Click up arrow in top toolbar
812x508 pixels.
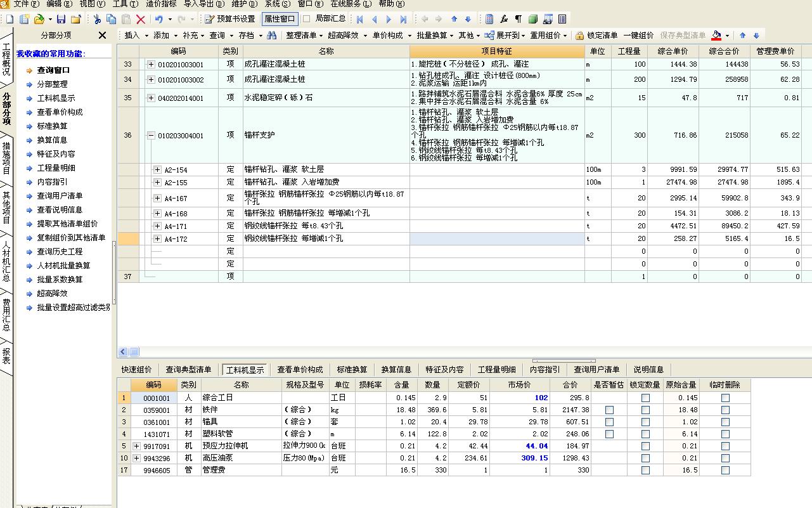coord(454,19)
